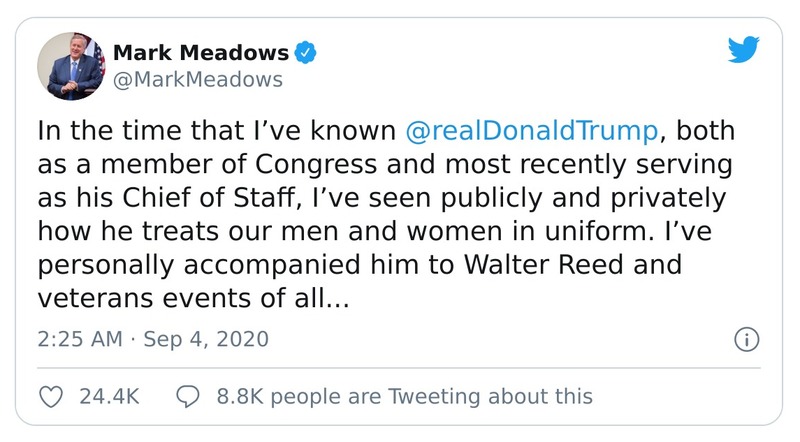
Task: Click the "Mark Meadows" display name
Action: [x=202, y=52]
